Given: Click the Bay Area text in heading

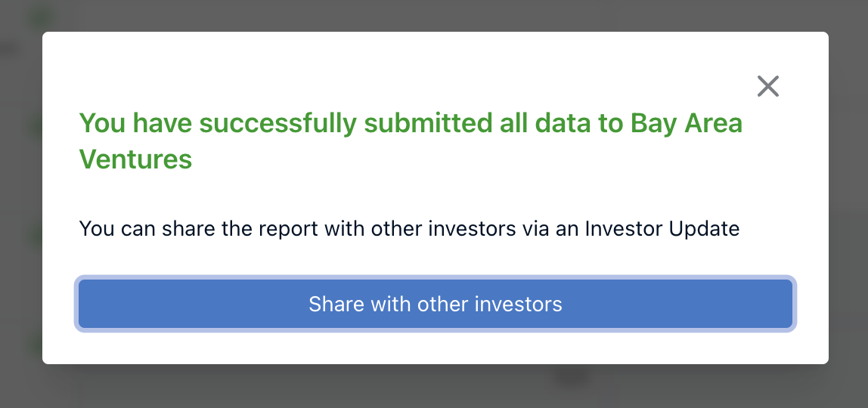Looking at the screenshot, I should tap(687, 123).
